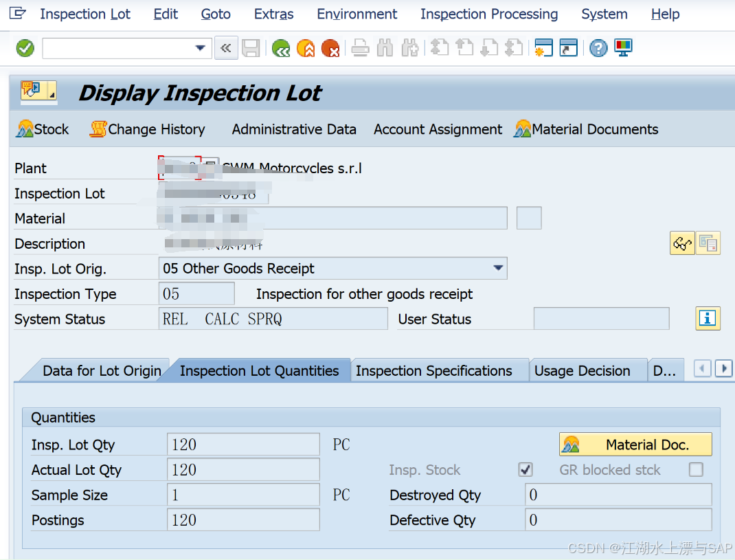Click the Stock button
735x560 pixels.
[43, 129]
